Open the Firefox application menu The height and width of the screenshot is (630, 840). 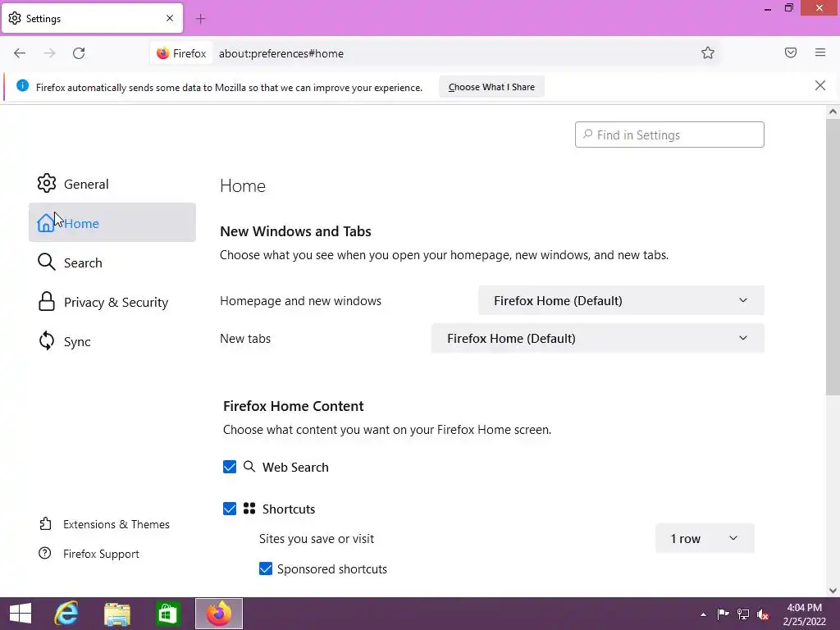(x=820, y=52)
